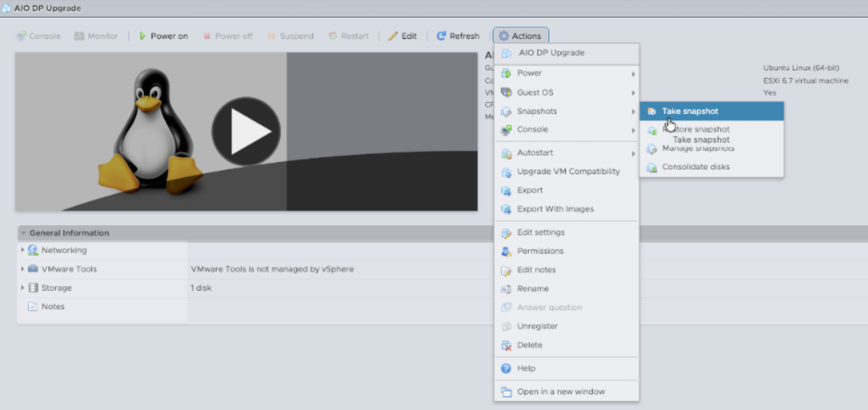Select Consolidate disks in submenu
868x410 pixels.
click(711, 167)
